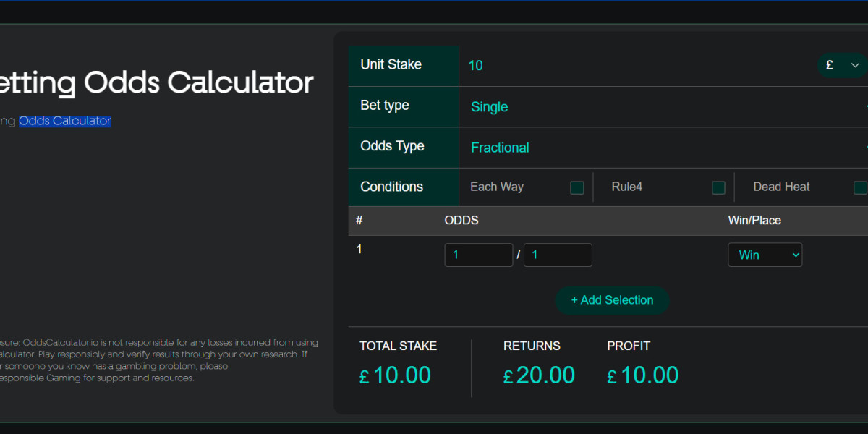868x434 pixels.
Task: Click the chevron arrow beside the pound symbol
Action: coord(855,65)
